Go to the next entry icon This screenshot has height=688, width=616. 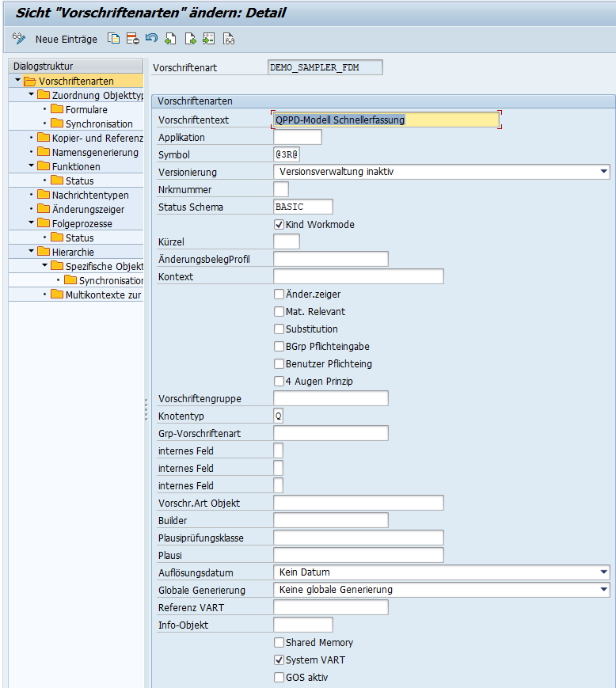click(x=190, y=39)
